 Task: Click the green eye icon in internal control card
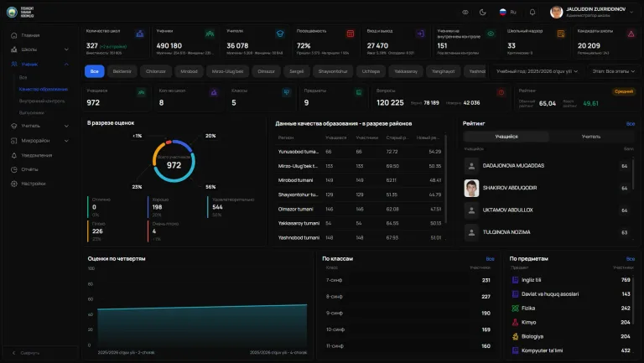click(x=491, y=34)
